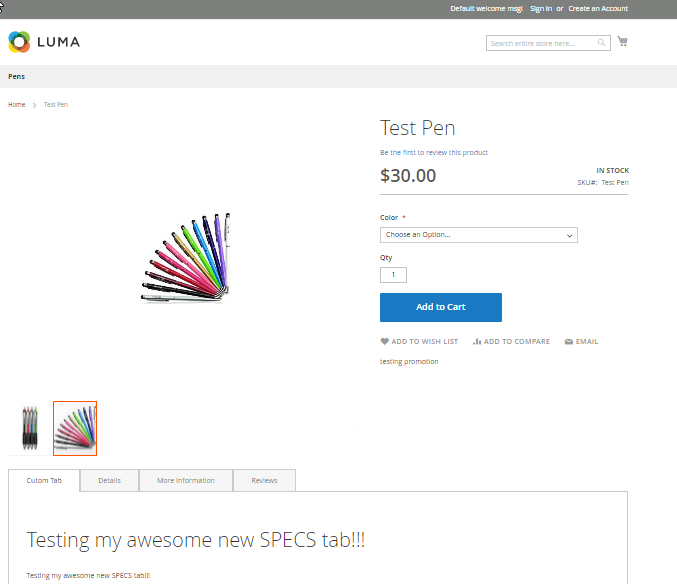Click the Email envelope icon
The width and height of the screenshot is (677, 584).
pos(569,342)
